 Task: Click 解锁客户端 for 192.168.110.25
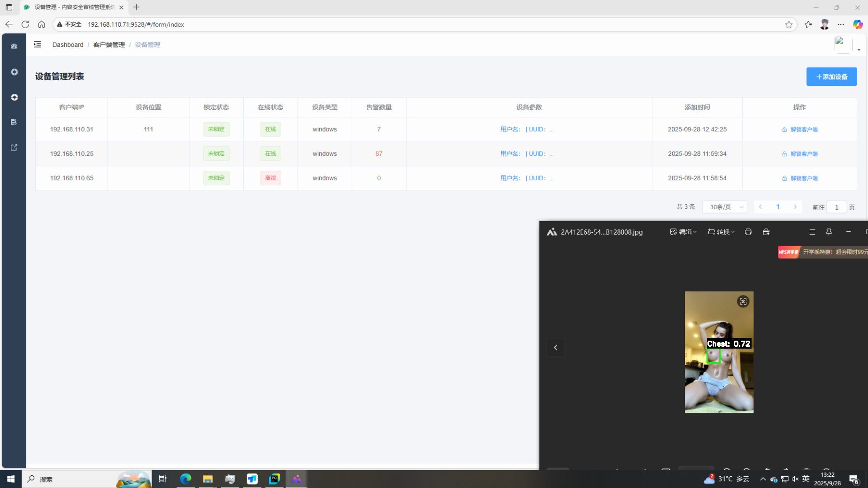point(799,154)
